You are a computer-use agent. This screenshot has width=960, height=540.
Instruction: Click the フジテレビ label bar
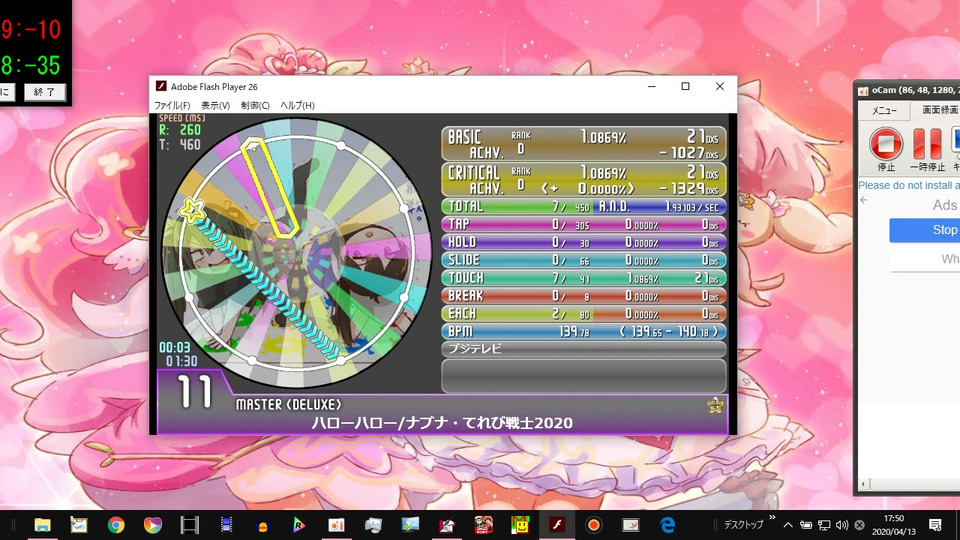583,349
